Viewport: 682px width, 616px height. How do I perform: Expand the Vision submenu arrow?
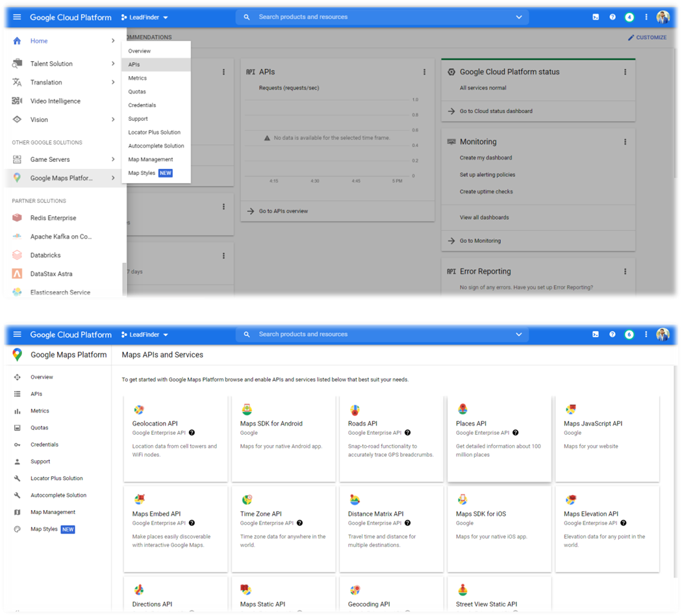[x=113, y=120]
